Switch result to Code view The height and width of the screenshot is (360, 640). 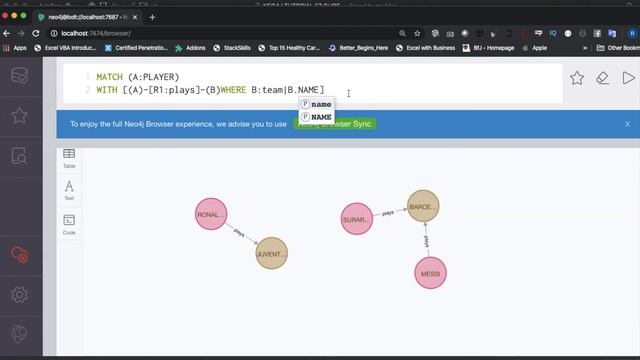[69, 224]
